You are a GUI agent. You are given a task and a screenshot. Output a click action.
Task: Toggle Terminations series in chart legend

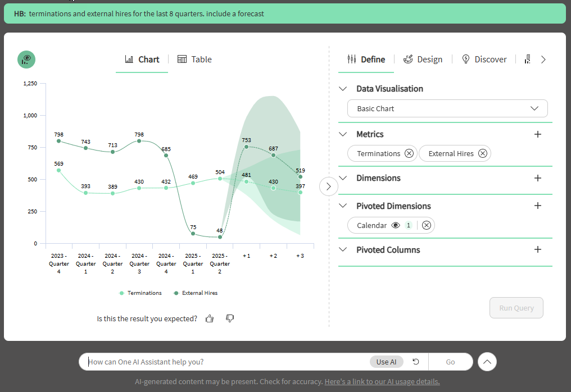click(x=144, y=293)
